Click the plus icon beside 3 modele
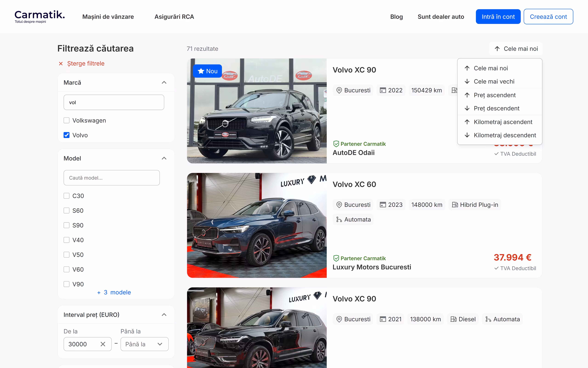This screenshot has height=368, width=588. (x=99, y=293)
